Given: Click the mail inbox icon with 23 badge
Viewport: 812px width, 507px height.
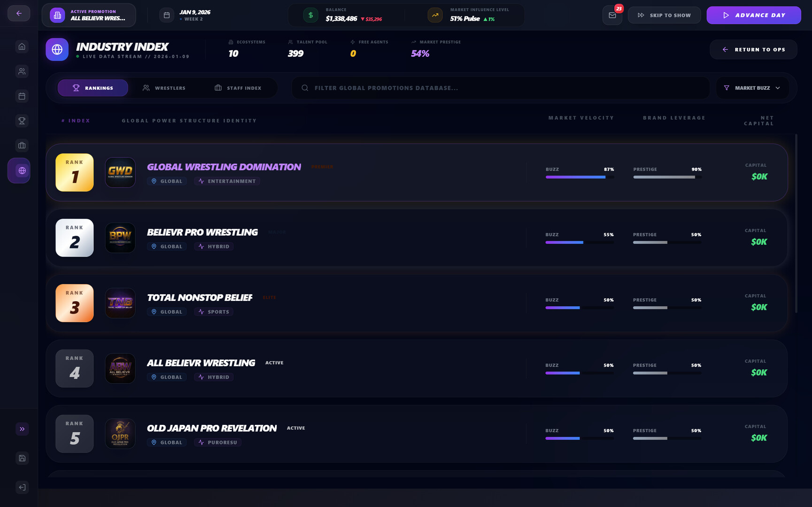Looking at the screenshot, I should 612,15.
